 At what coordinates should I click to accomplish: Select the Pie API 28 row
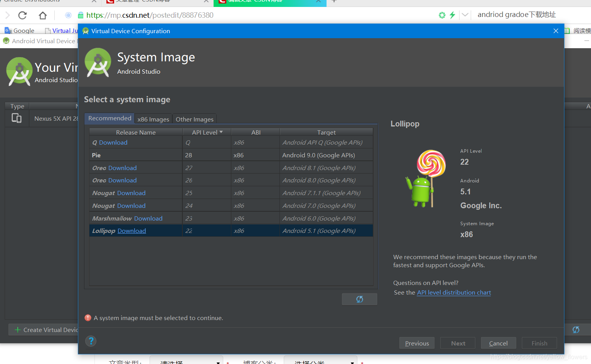tap(231, 155)
